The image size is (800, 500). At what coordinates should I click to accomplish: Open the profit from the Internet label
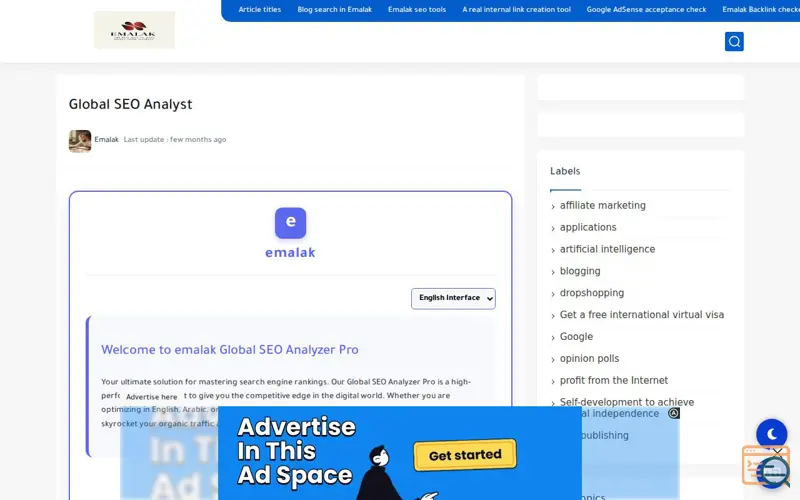[614, 381]
